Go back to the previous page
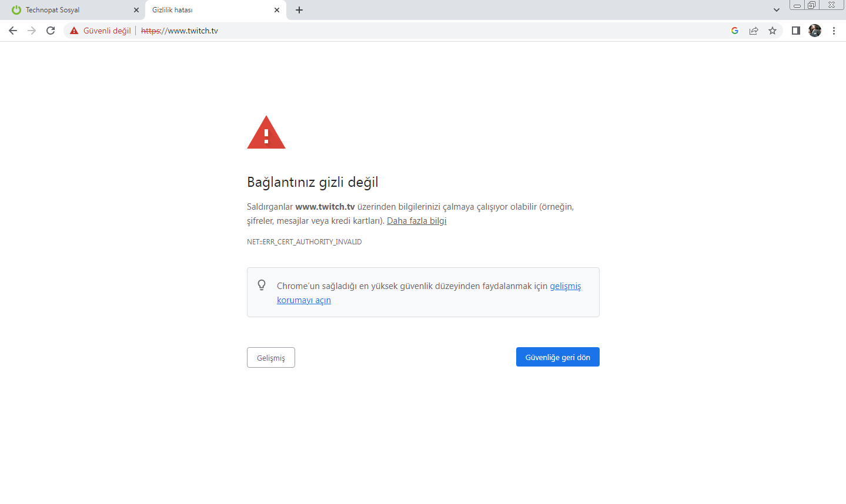Image resolution: width=846 pixels, height=504 pixels. point(13,31)
